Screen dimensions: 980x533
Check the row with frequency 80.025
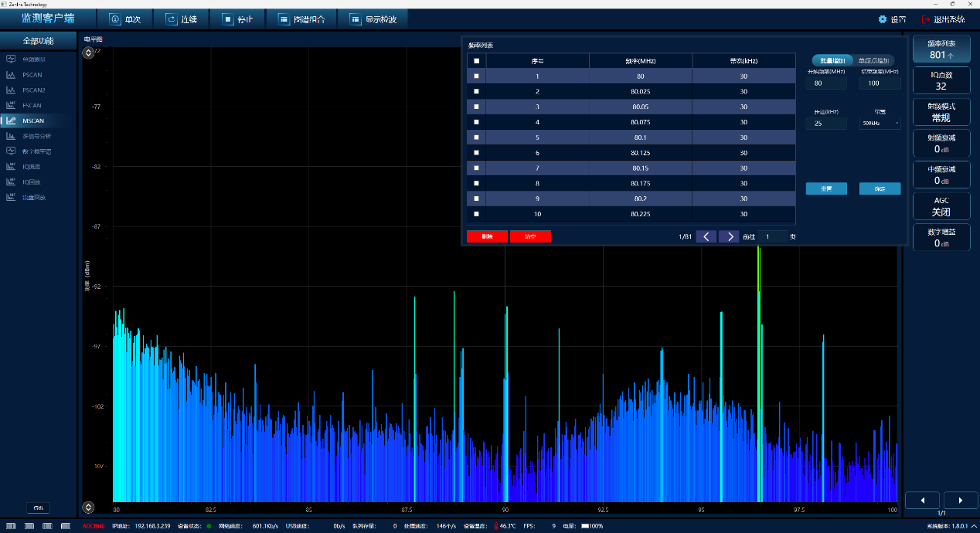pos(476,91)
